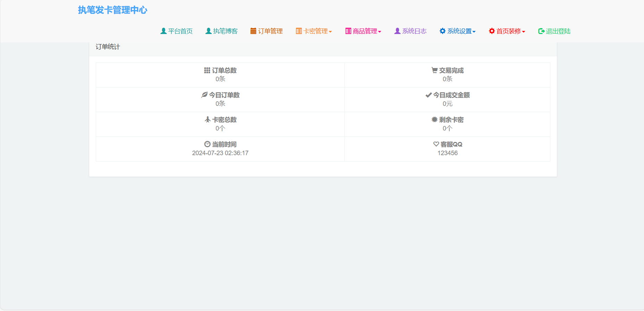Click the user icon beside 执笔博客
The image size is (644, 311).
click(x=209, y=31)
